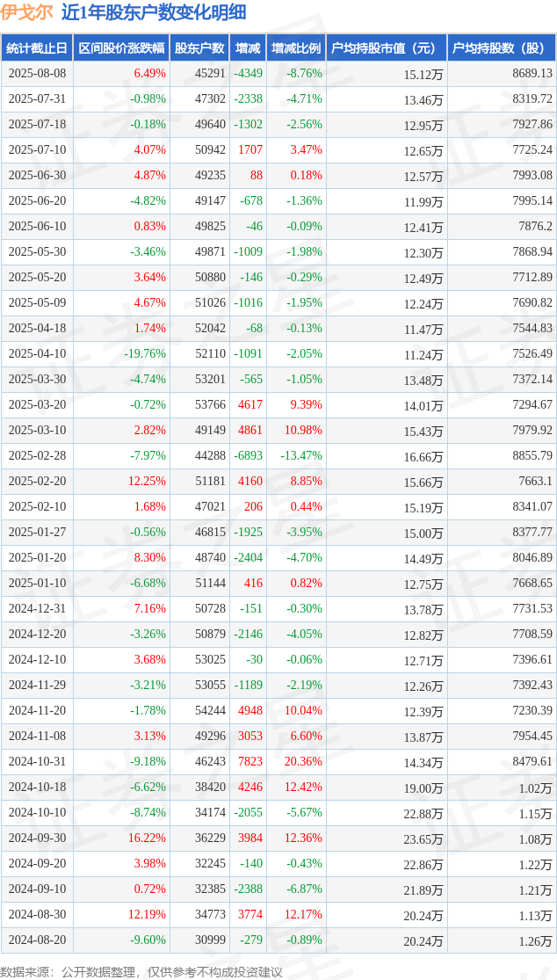The image size is (557, 980).
Task: Click the 6.49% price change cell
Action: coord(150,73)
